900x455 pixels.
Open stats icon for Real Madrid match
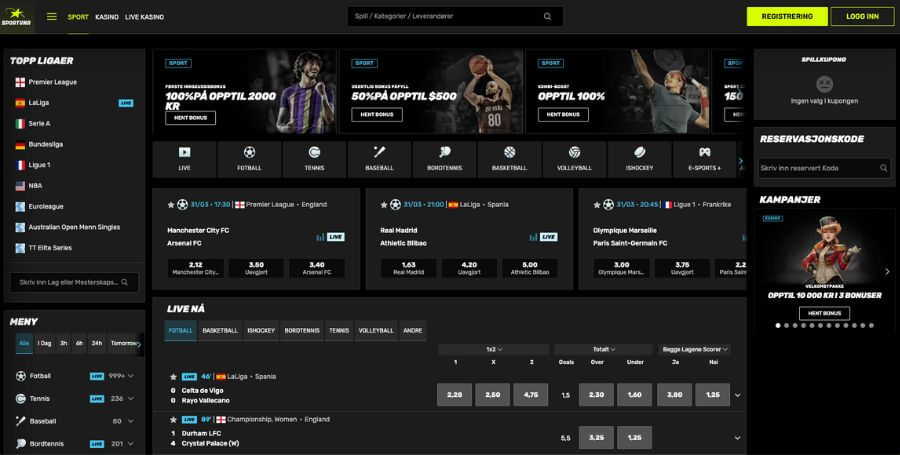[533, 237]
